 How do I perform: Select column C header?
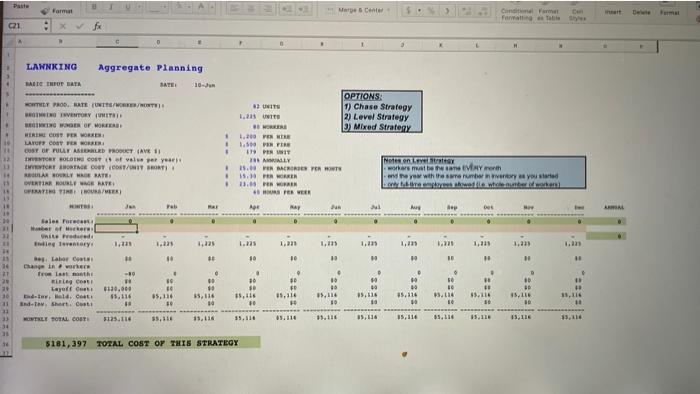click(117, 42)
